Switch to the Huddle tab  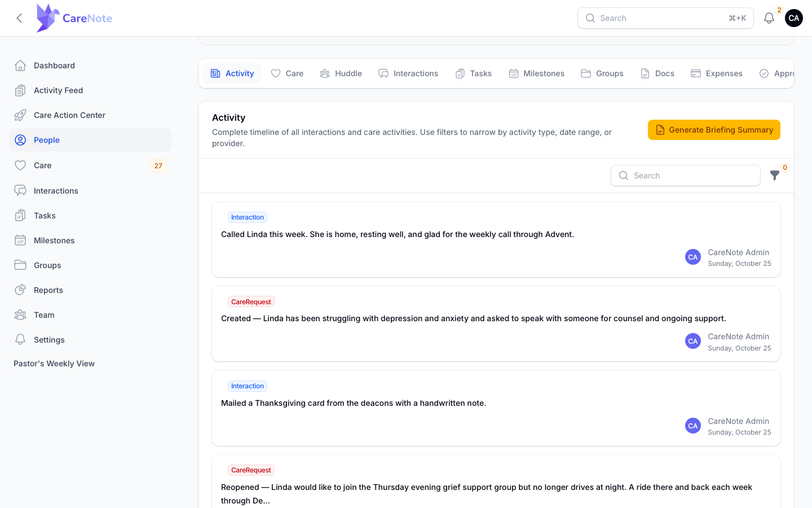(341, 73)
